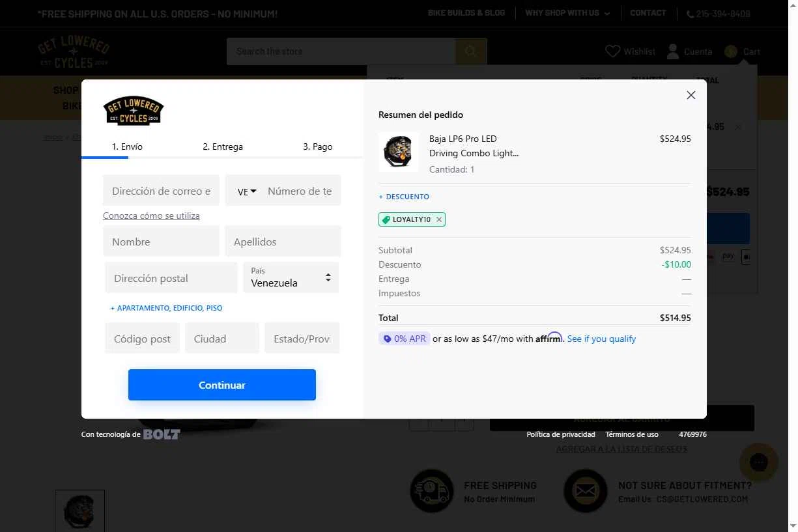Open Bike Builds & Blog menu item
Screen dimensions: 798x532
(x=466, y=13)
